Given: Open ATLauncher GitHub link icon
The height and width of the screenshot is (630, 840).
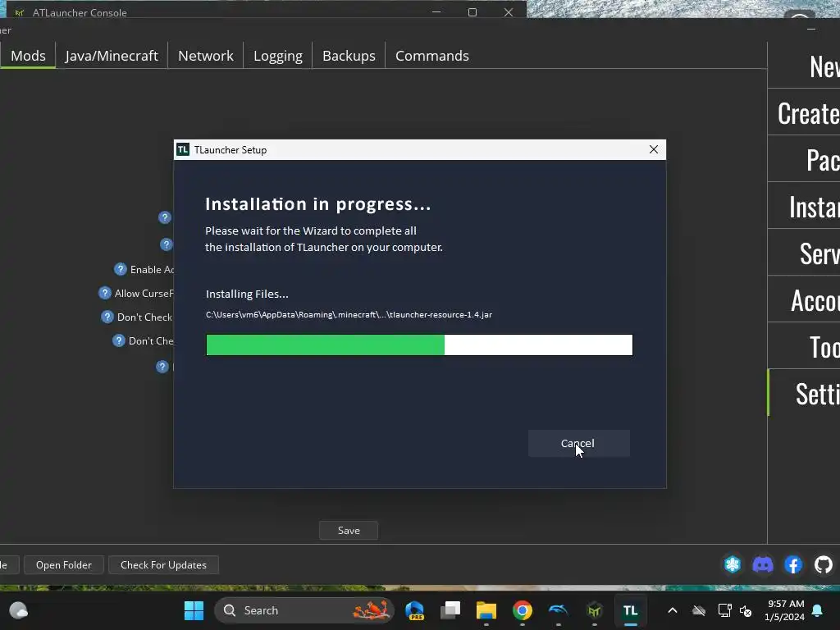Looking at the screenshot, I should point(824,564).
